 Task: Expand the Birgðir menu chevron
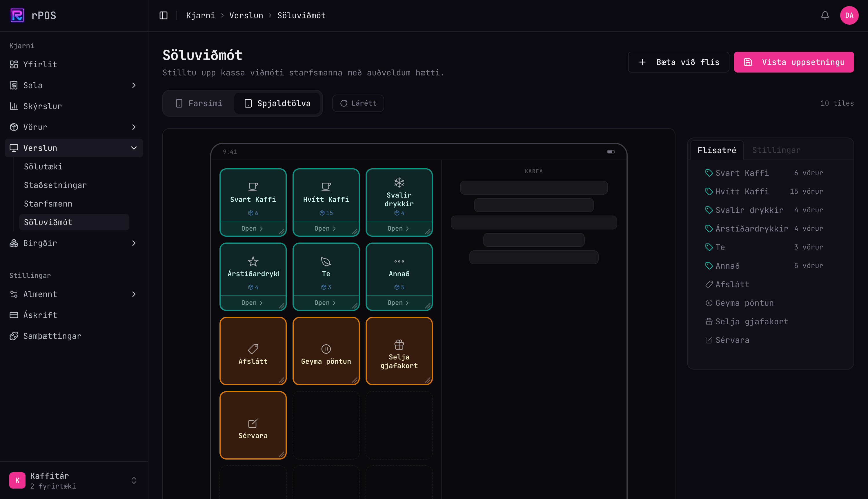coord(134,243)
